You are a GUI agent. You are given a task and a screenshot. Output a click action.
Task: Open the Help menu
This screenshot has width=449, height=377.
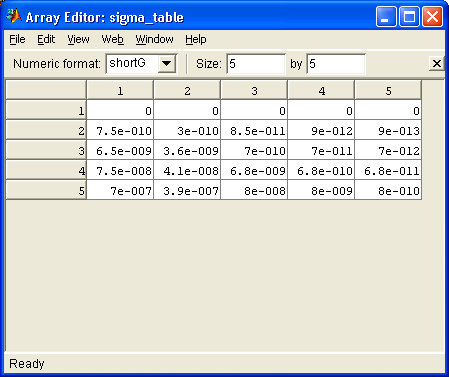pyautogui.click(x=196, y=39)
